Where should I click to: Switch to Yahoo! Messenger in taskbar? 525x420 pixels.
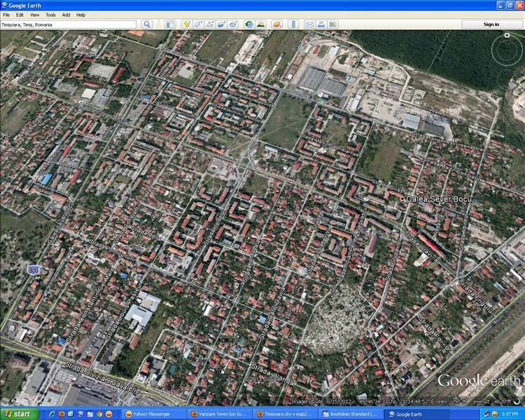point(153,414)
